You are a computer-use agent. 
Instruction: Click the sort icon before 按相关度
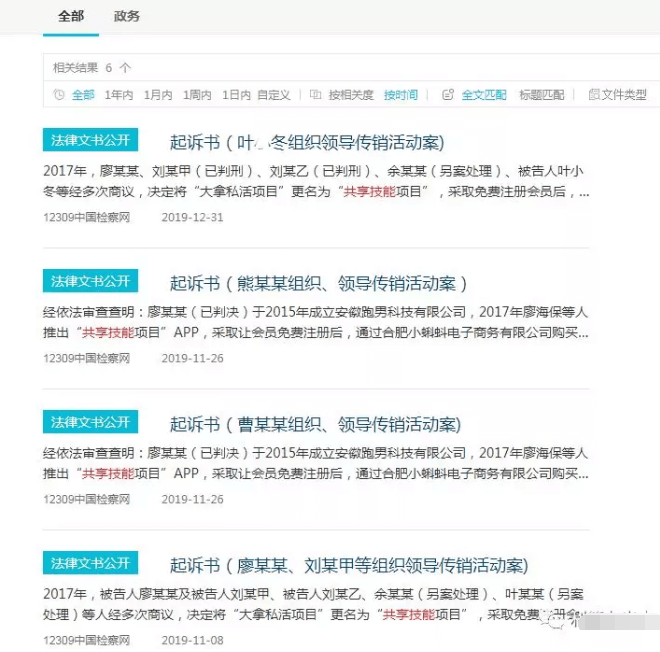[315, 95]
